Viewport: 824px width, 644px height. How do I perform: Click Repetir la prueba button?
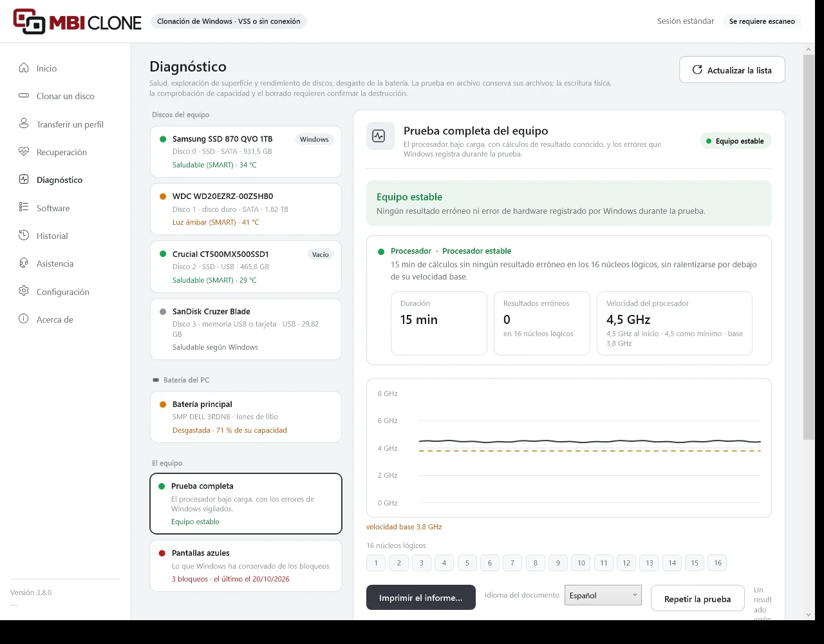tap(697, 598)
